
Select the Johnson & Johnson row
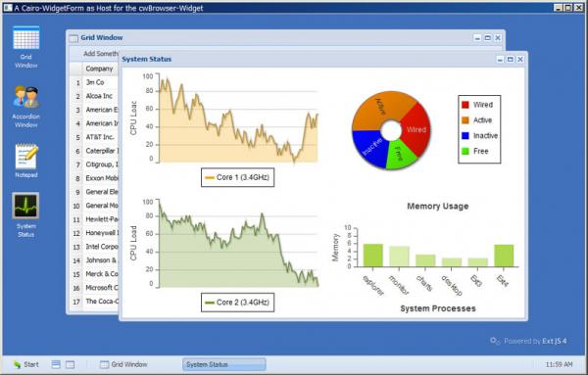coord(94,260)
